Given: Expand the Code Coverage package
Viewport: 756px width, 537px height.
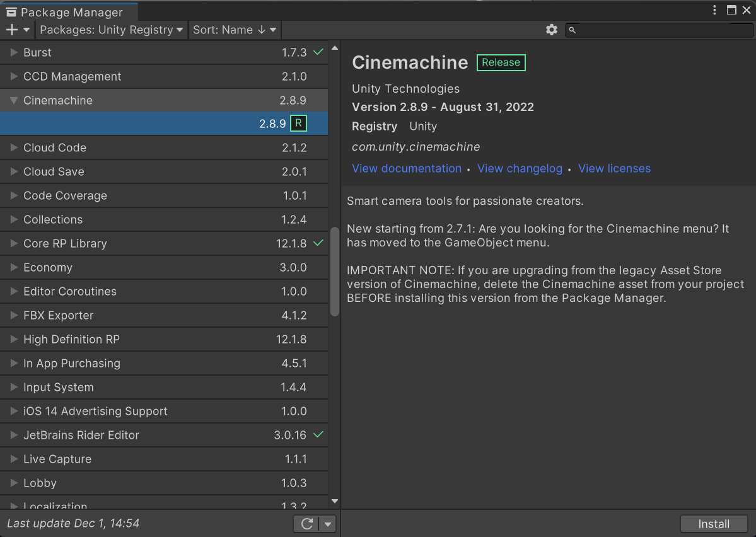Looking at the screenshot, I should pyautogui.click(x=14, y=195).
